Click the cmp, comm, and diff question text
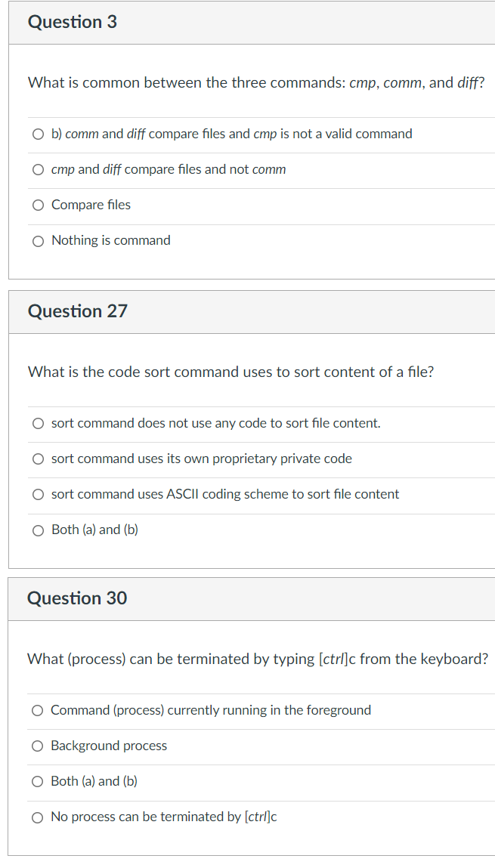Viewport: 495px width, 868px height. 256,83
